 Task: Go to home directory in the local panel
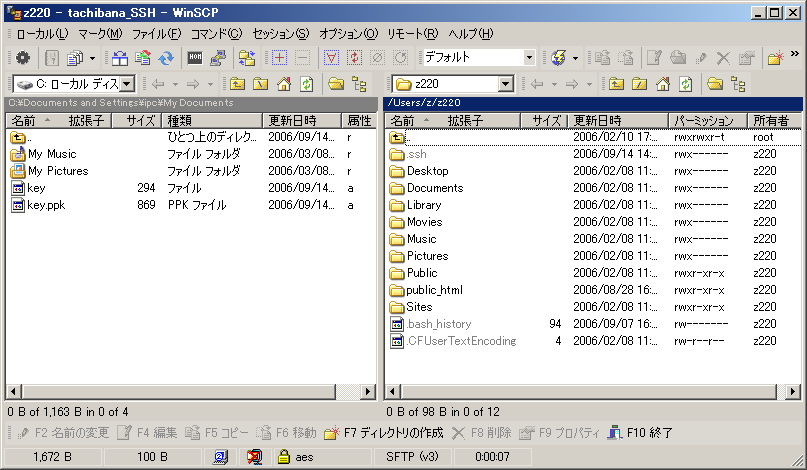point(284,83)
